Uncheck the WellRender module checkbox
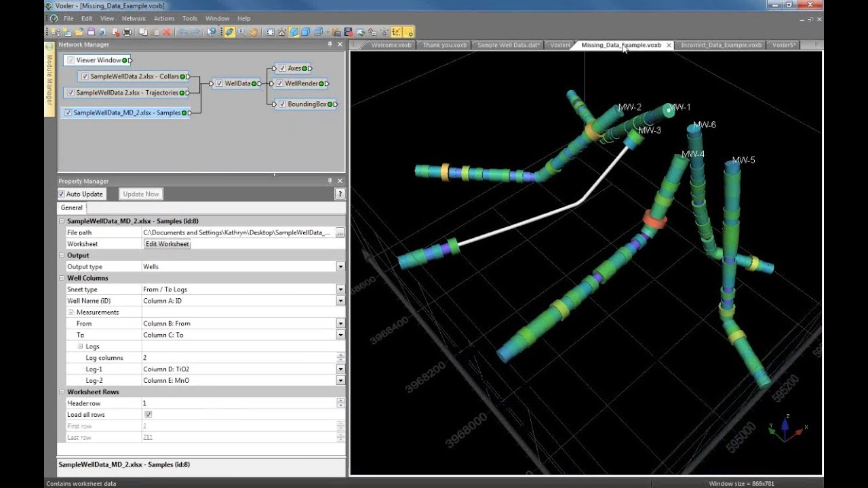 click(x=279, y=83)
